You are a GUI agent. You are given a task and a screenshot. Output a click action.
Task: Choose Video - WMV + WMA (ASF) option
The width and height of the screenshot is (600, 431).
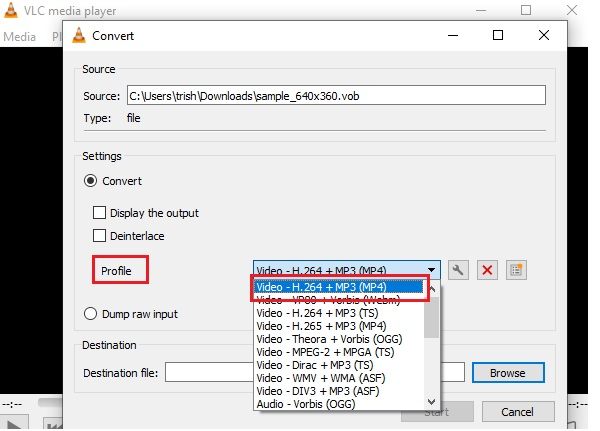point(339,378)
